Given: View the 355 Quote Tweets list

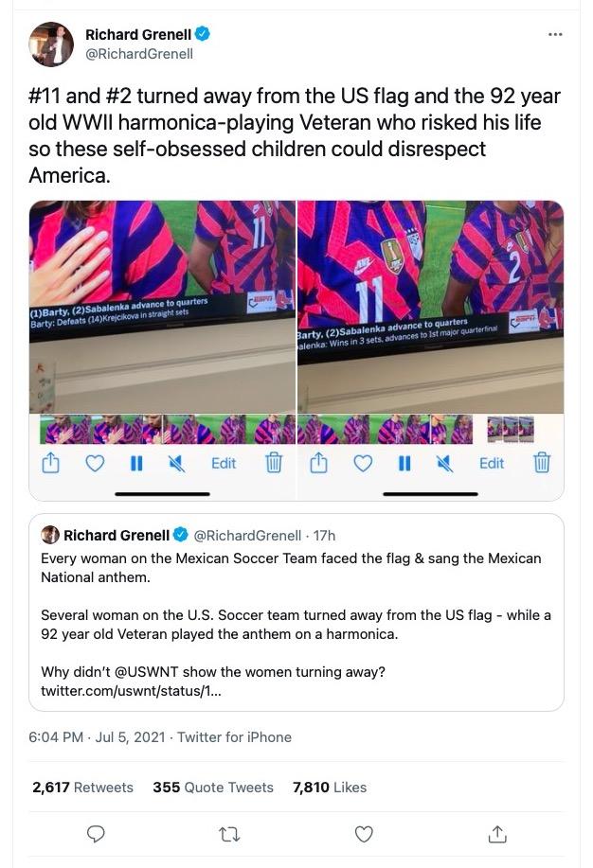Looking at the screenshot, I should pos(213,788).
